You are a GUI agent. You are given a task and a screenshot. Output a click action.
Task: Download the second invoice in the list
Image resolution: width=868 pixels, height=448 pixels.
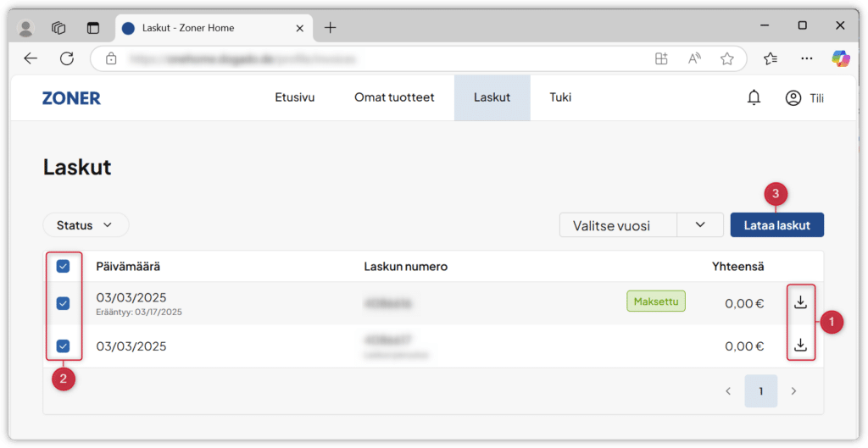pyautogui.click(x=800, y=346)
